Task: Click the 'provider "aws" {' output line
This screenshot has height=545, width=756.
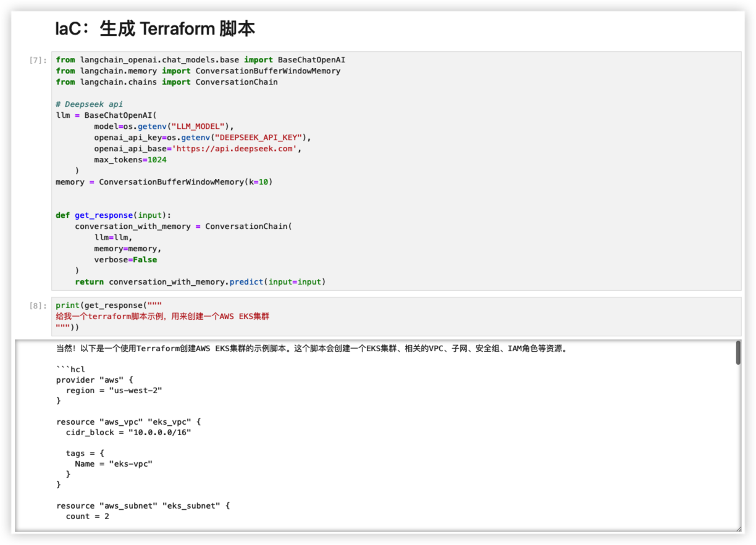Action: 94,380
